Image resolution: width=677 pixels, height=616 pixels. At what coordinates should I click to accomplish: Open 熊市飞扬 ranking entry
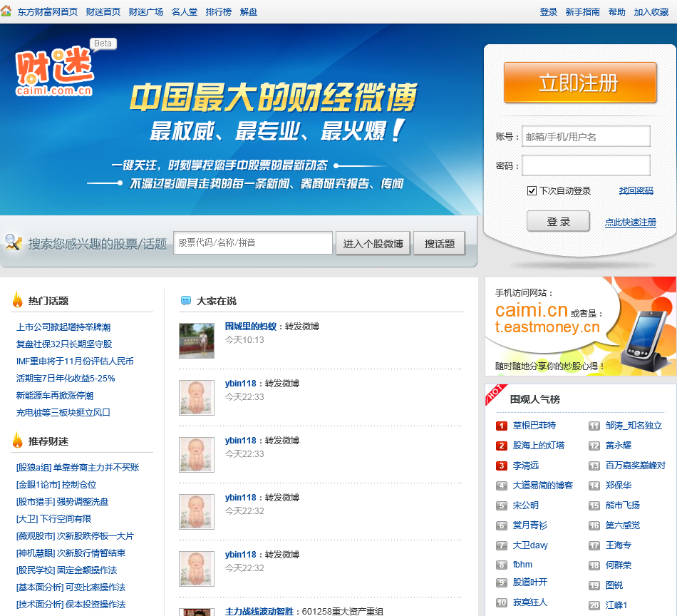tap(623, 505)
